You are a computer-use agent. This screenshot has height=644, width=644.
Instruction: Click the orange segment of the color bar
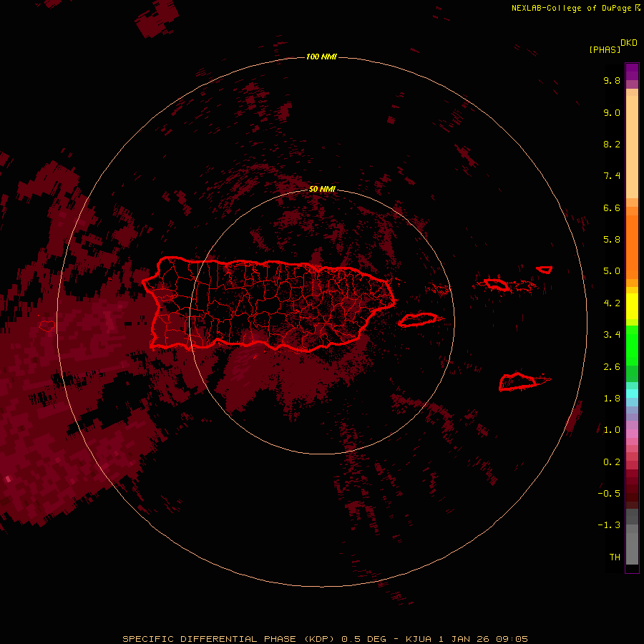point(632,246)
